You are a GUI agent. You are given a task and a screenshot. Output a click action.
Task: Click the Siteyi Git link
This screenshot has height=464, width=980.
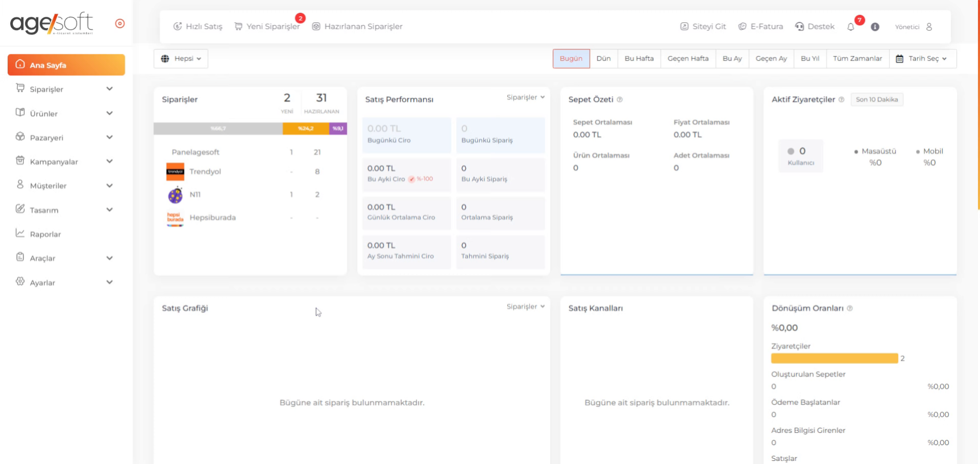[703, 27]
